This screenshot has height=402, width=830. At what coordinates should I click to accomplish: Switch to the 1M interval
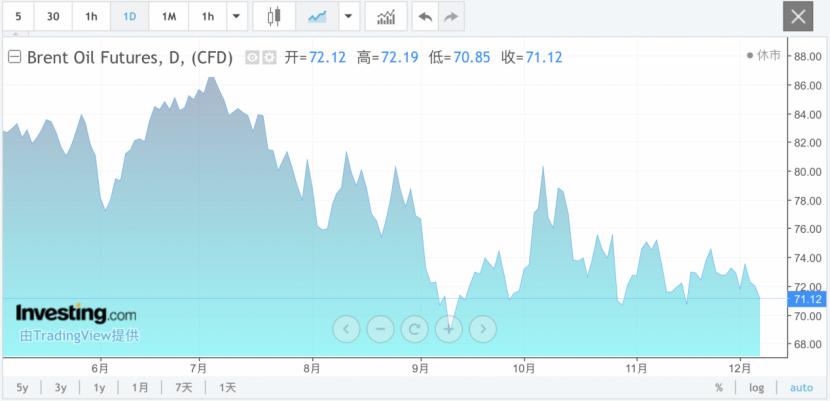tap(169, 17)
